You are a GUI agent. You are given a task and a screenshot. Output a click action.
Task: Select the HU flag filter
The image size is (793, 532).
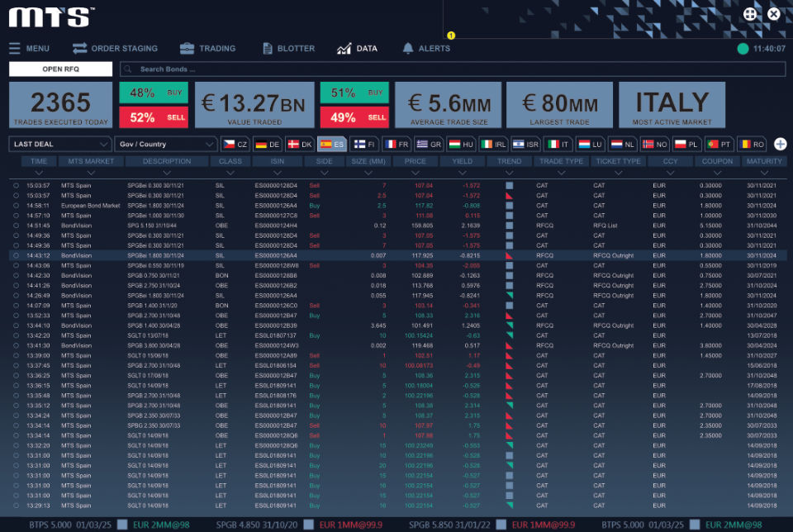tap(461, 144)
